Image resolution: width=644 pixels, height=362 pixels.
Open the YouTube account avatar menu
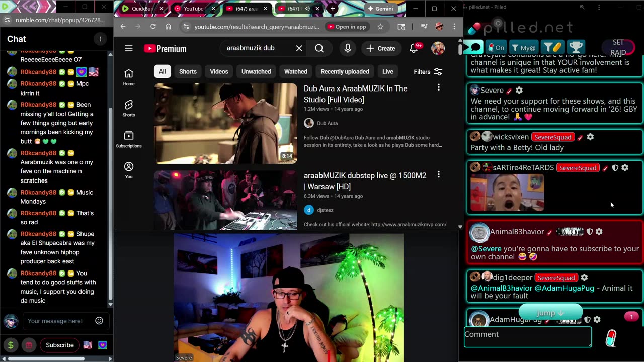(x=438, y=48)
